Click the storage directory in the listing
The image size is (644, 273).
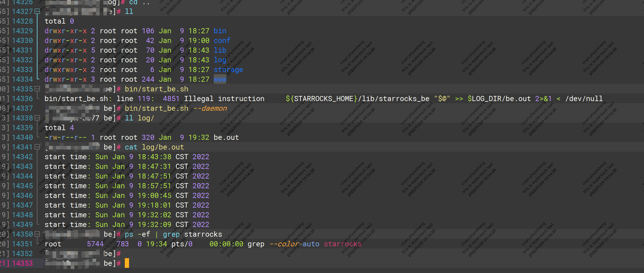click(x=228, y=70)
